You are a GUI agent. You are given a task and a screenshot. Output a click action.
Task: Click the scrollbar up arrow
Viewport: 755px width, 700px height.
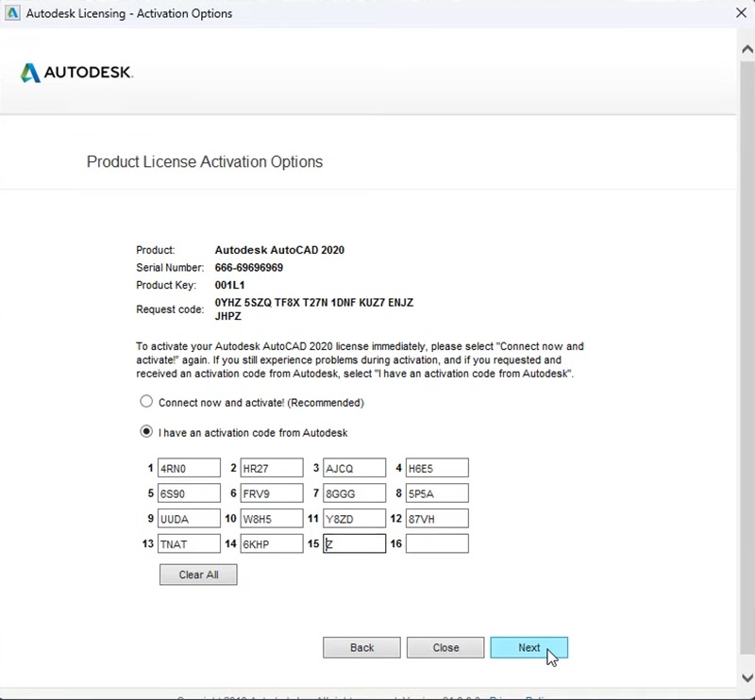coord(747,47)
